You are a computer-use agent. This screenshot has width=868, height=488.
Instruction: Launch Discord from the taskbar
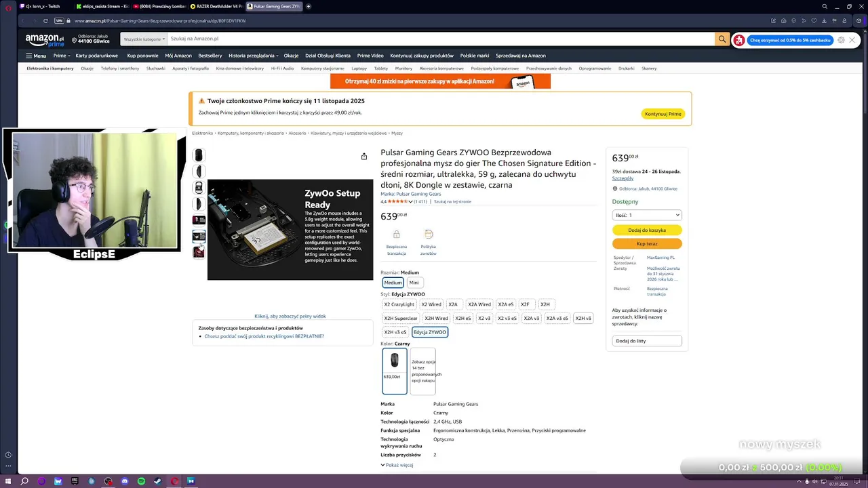tap(125, 481)
